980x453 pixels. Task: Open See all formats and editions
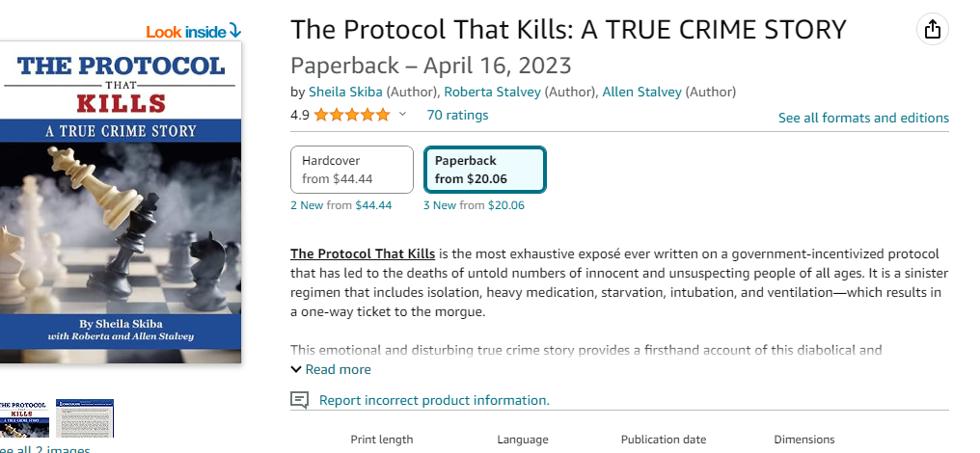click(863, 118)
